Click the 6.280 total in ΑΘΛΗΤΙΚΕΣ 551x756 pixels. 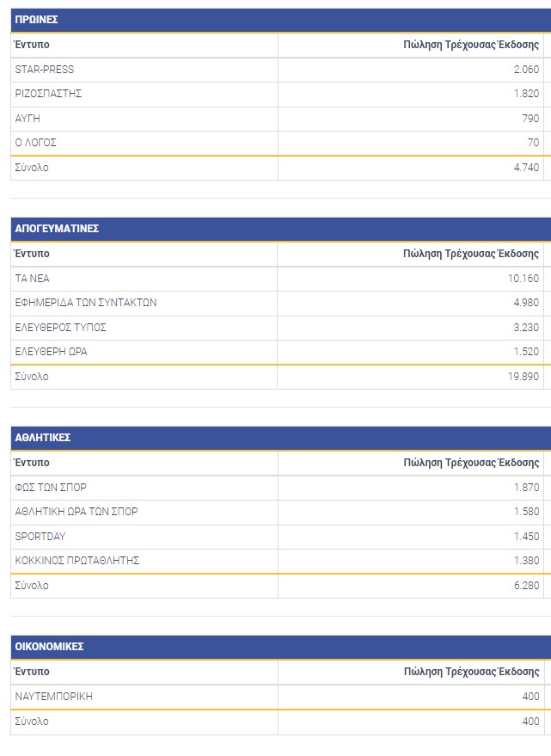(x=526, y=586)
